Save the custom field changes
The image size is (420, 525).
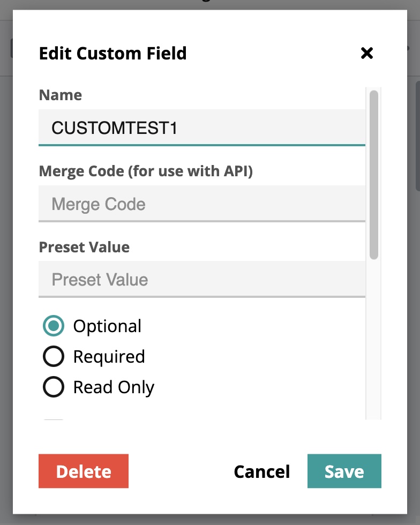pyautogui.click(x=344, y=471)
